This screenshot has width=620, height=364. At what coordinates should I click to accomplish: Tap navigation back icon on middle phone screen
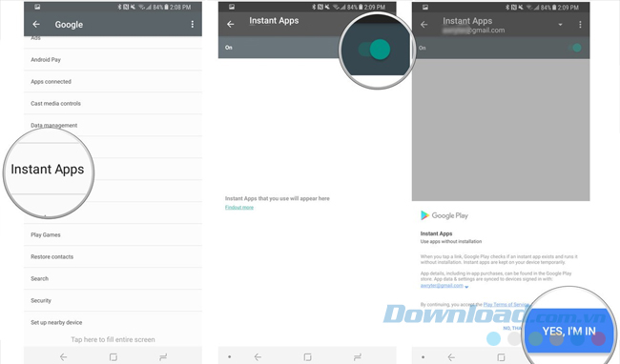coord(258,357)
